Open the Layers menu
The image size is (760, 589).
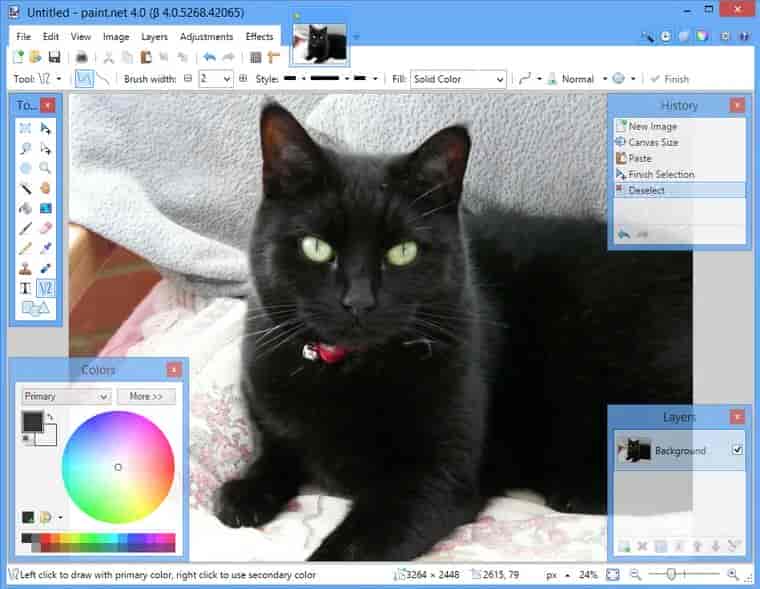click(154, 37)
